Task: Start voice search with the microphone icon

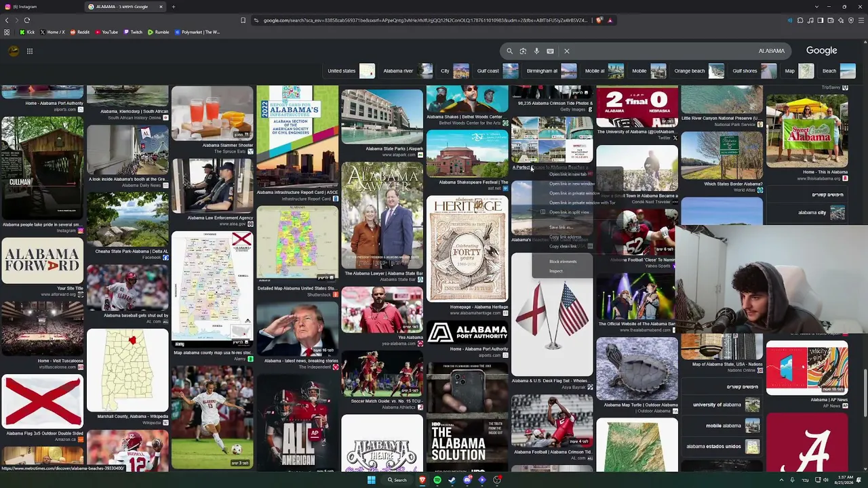Action: [x=536, y=51]
